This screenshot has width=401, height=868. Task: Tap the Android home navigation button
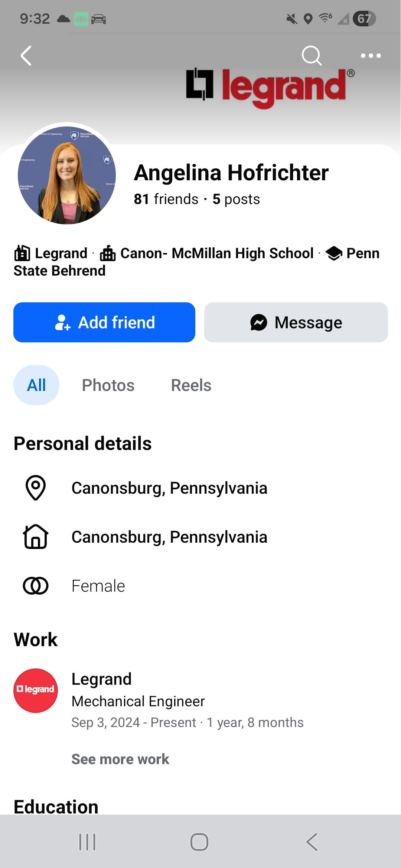click(199, 842)
